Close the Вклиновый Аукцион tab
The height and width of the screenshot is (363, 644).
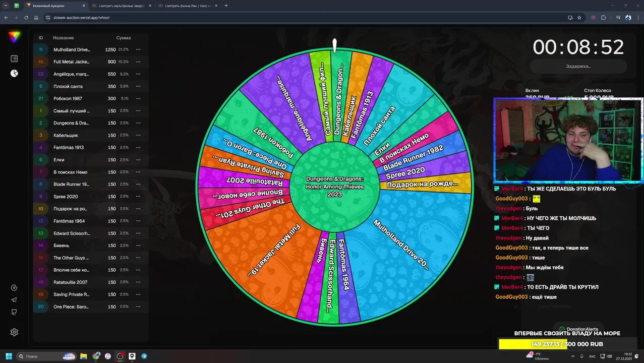[x=84, y=6]
